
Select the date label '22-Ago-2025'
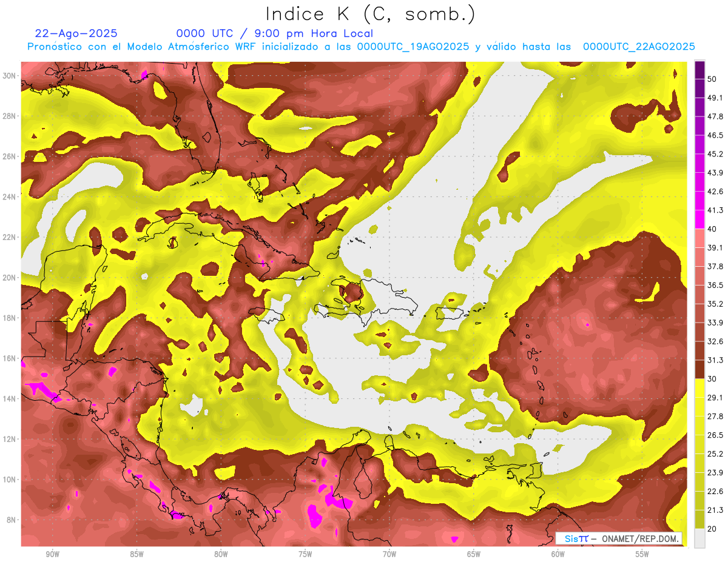click(76, 33)
